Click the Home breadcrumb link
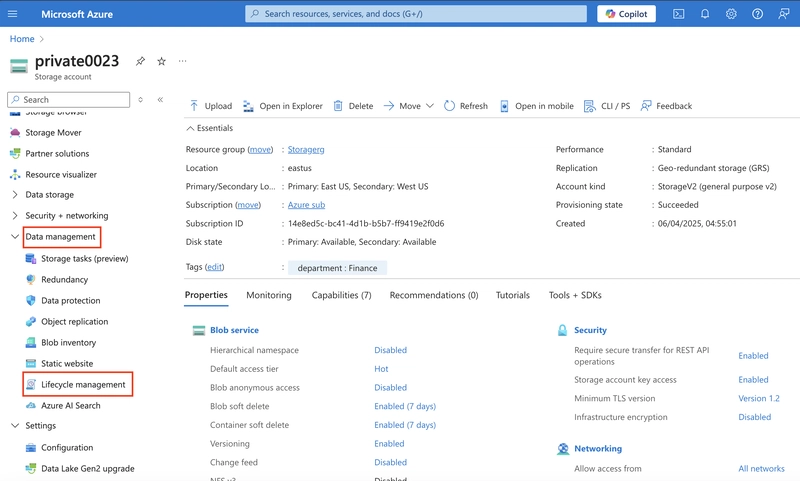Screen dimensions: 800x481 tap(22, 39)
